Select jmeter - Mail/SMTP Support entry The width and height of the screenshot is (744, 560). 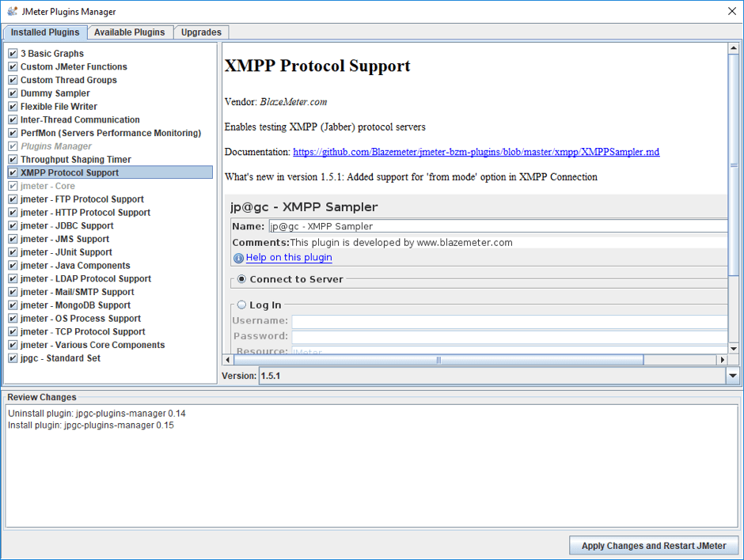77,293
